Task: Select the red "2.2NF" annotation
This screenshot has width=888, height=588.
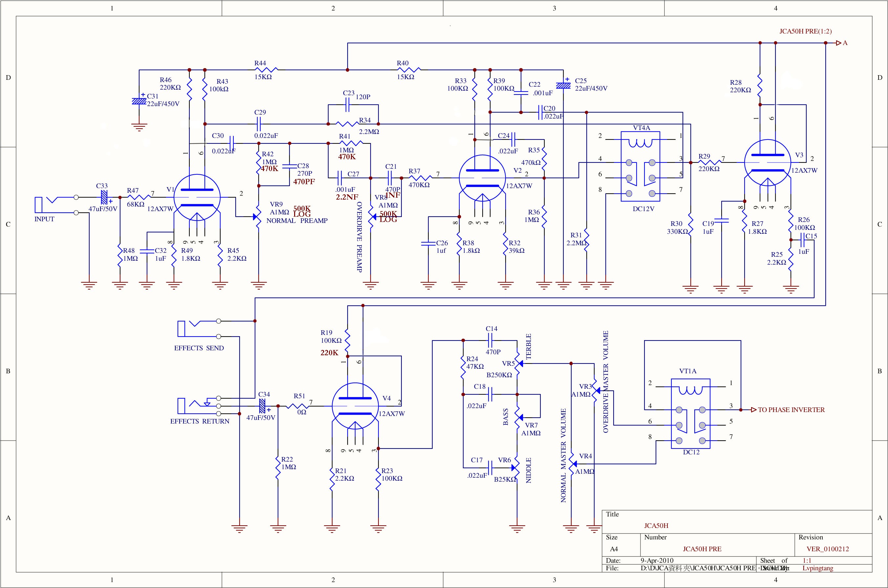Action: coord(347,197)
